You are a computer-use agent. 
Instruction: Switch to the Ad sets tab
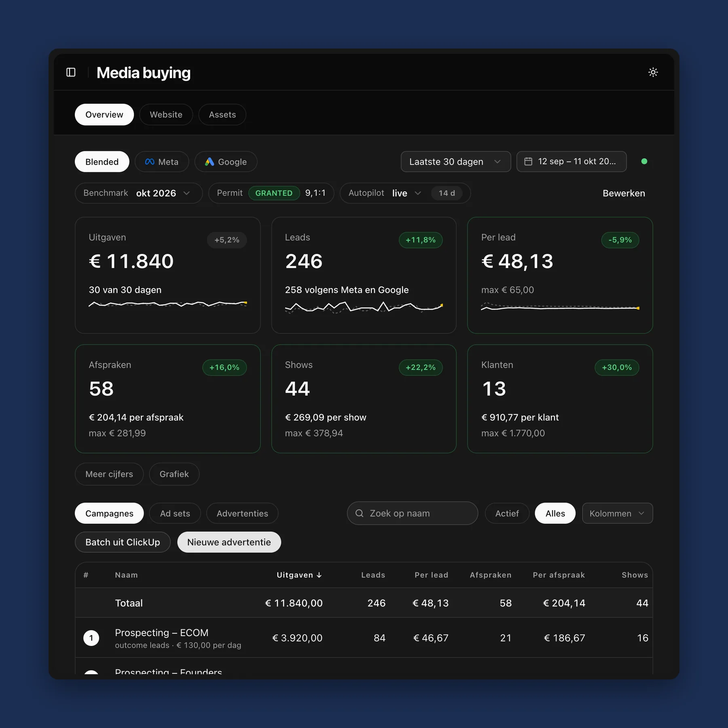tap(175, 513)
